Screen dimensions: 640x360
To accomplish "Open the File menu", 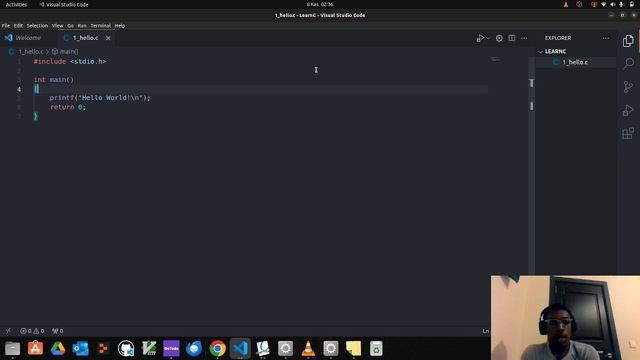I will click(6, 25).
